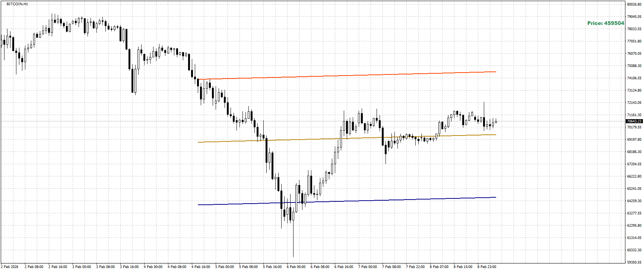Click the "5 Feb 08:00" time label
Screen dimensions: 644x271
248,267
